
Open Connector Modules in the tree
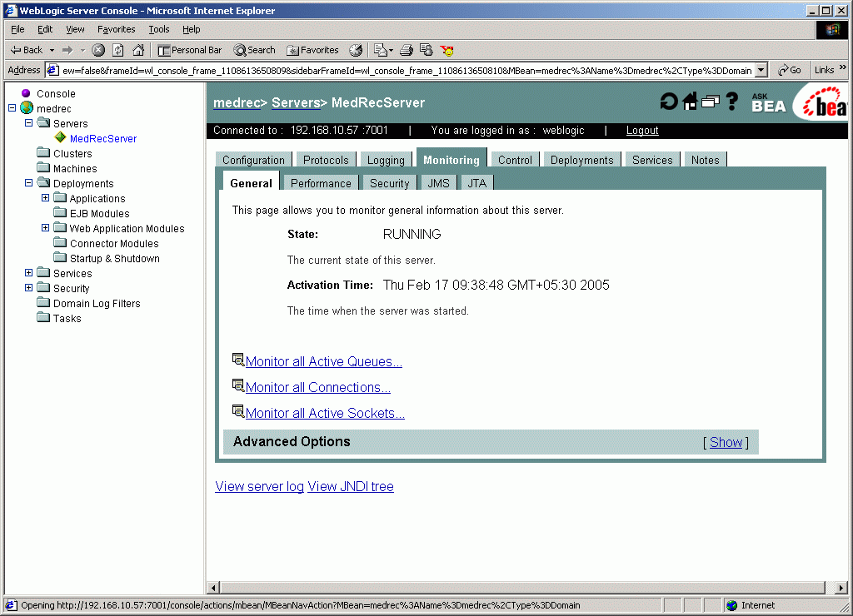point(114,244)
